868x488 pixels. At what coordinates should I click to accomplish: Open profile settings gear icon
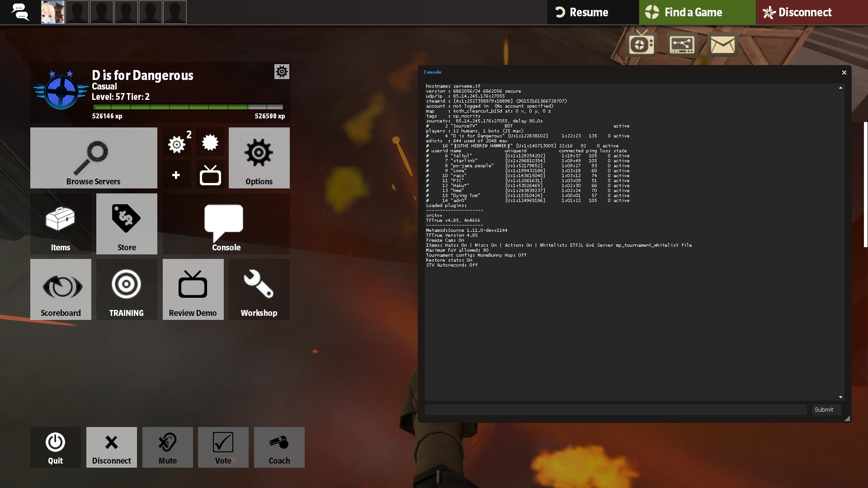282,71
